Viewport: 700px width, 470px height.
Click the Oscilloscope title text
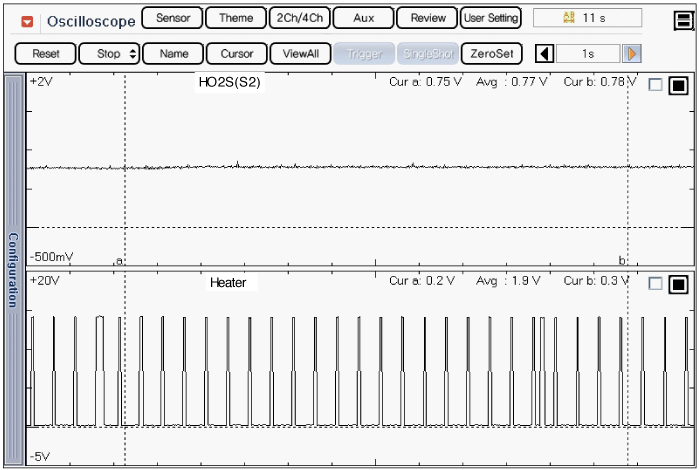(91, 21)
